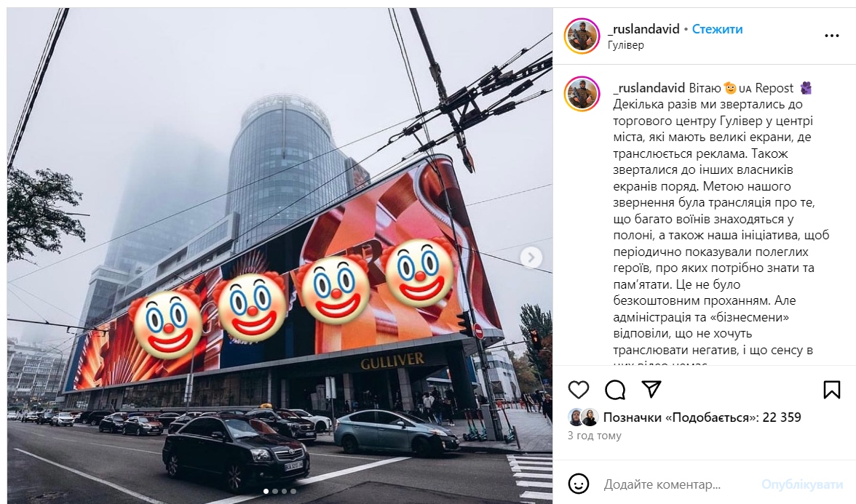Open _ruslandavid username in caption
The image size is (856, 504).
pos(649,88)
